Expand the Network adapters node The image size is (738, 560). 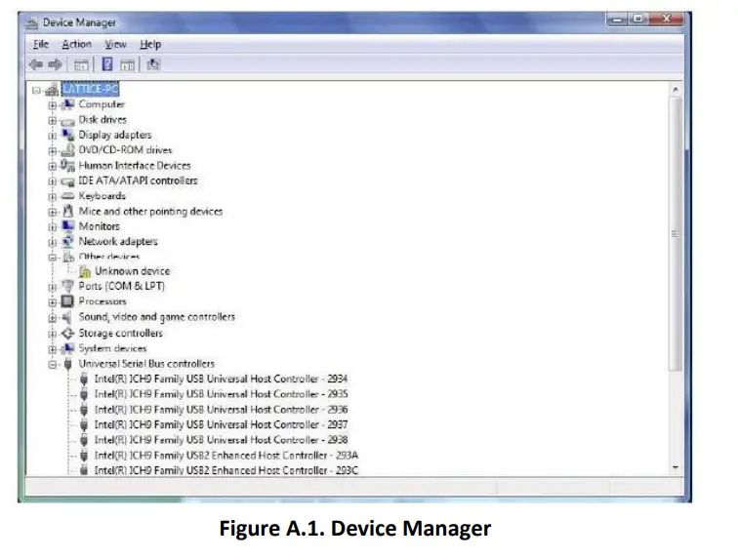click(53, 242)
